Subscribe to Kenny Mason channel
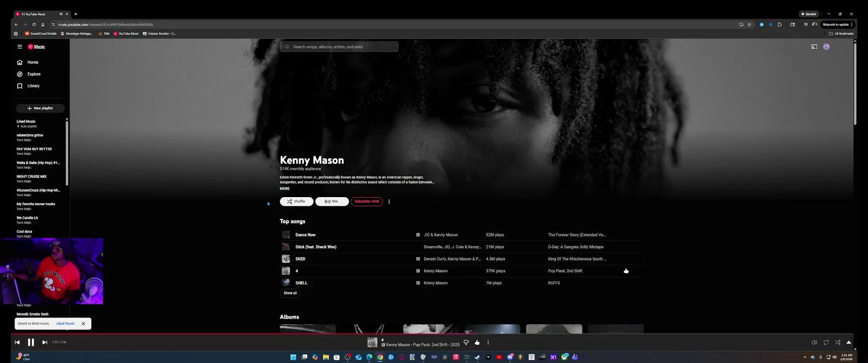Screen dimensions: 868x363 point(366,202)
